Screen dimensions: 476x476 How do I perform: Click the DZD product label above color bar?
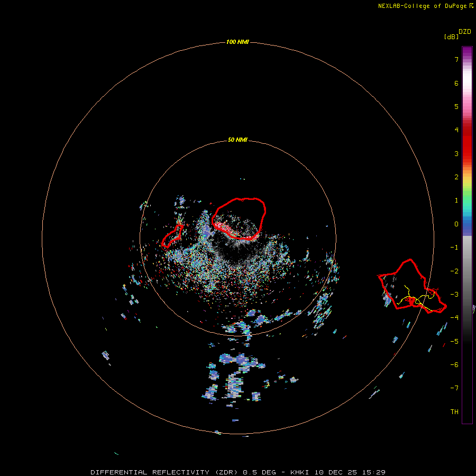465,32
